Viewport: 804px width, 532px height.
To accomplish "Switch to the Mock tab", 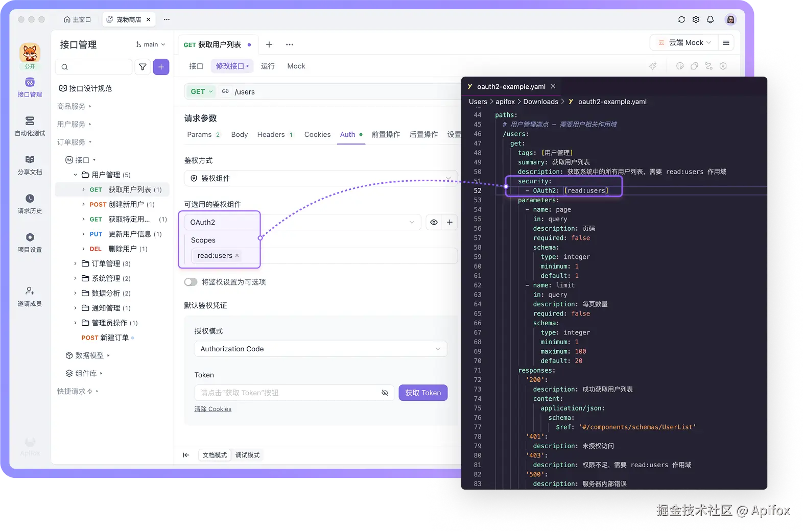I will click(296, 66).
